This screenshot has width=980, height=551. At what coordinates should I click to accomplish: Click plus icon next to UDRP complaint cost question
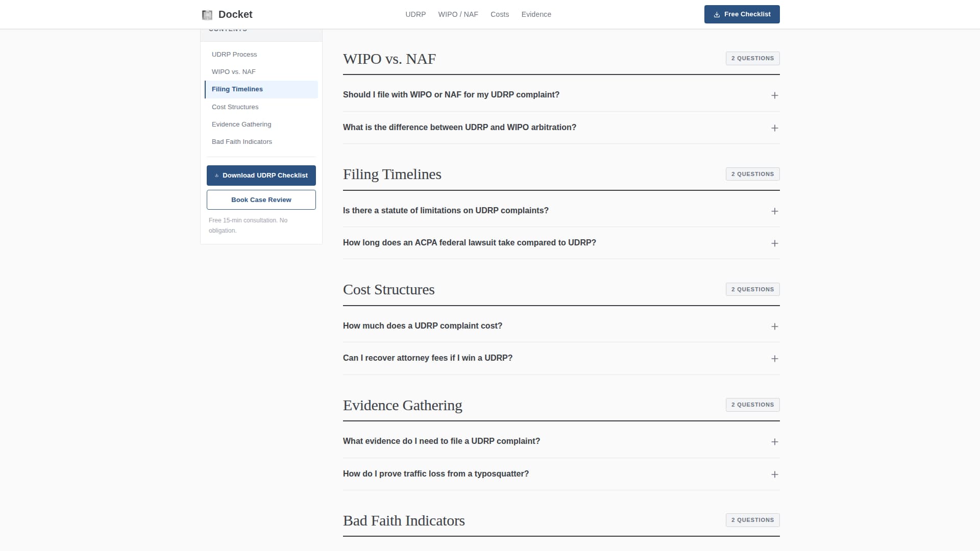(x=774, y=327)
